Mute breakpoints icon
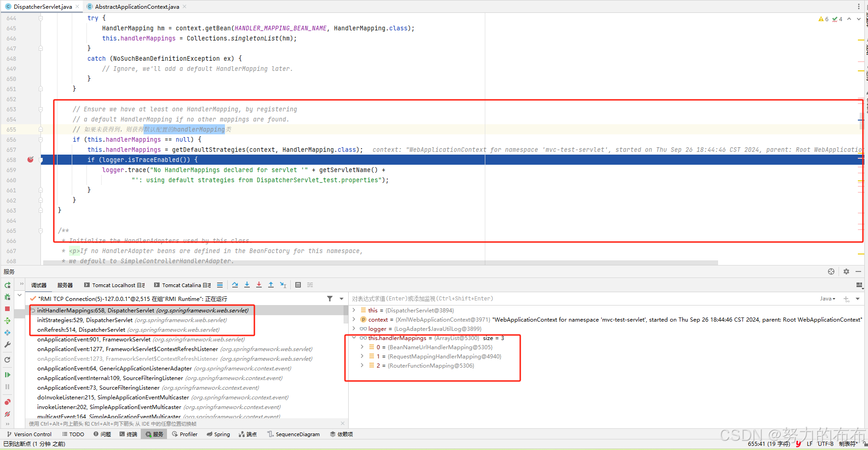The image size is (868, 450). pyautogui.click(x=7, y=414)
